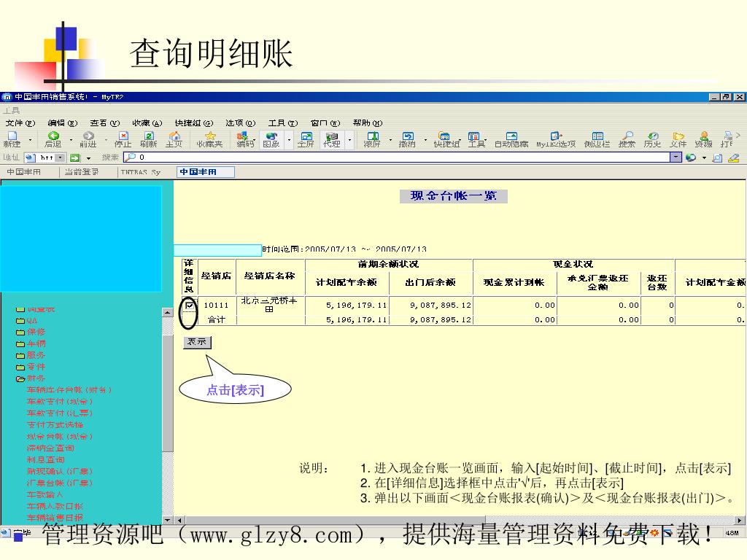Stop loading with the 停止 icon
This screenshot has height=560, width=747.
(x=123, y=139)
